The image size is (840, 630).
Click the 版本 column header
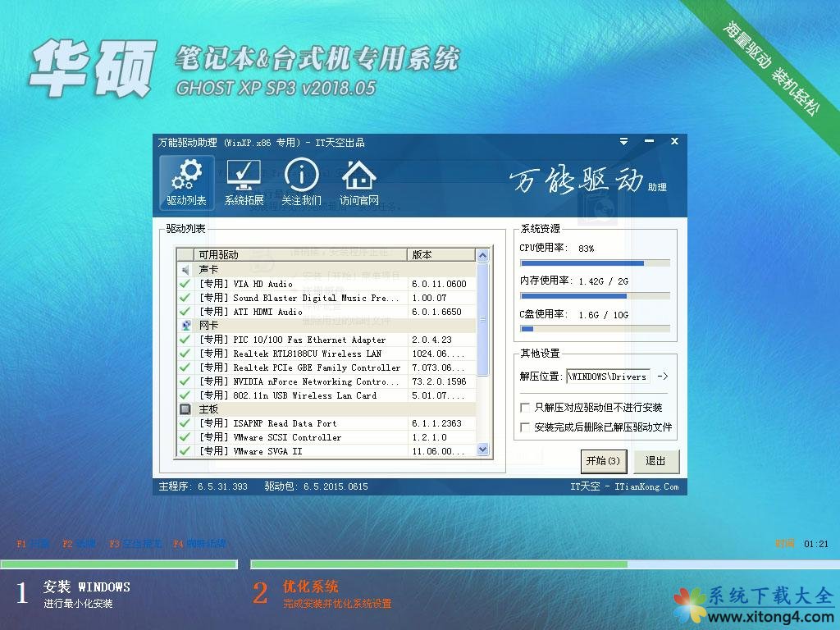[441, 255]
